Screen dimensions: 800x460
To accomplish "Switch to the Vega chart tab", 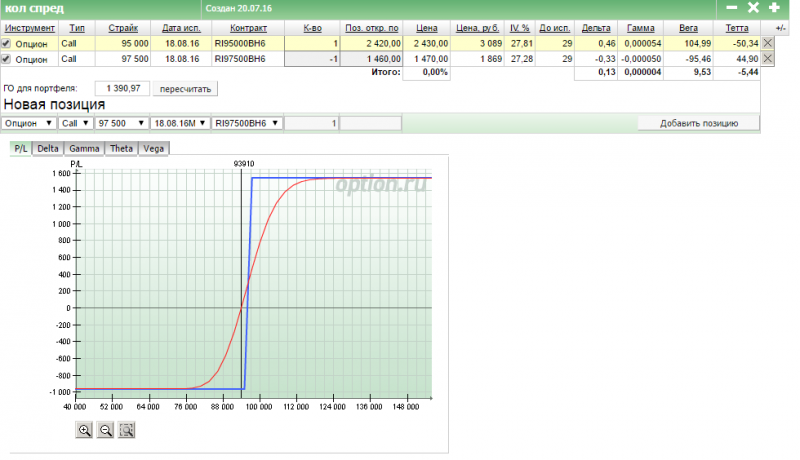I will click(x=153, y=148).
